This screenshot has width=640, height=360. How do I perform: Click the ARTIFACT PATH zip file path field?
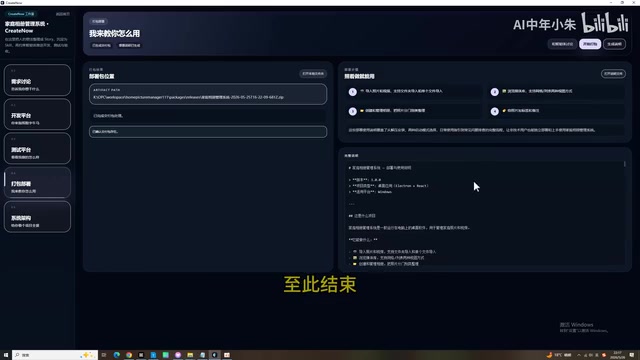click(x=208, y=94)
